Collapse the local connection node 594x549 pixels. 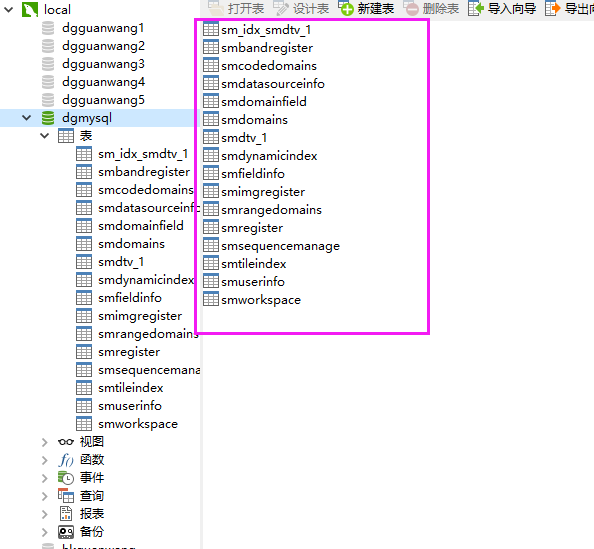point(8,9)
